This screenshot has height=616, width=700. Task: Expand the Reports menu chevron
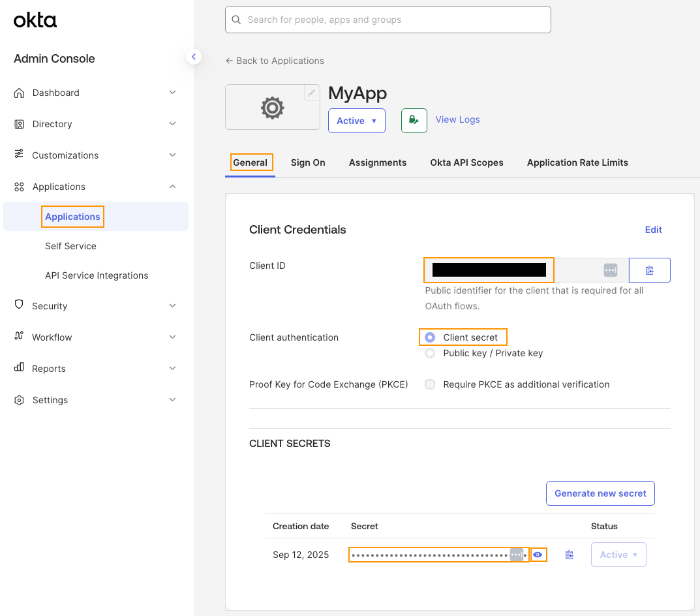pyautogui.click(x=172, y=368)
